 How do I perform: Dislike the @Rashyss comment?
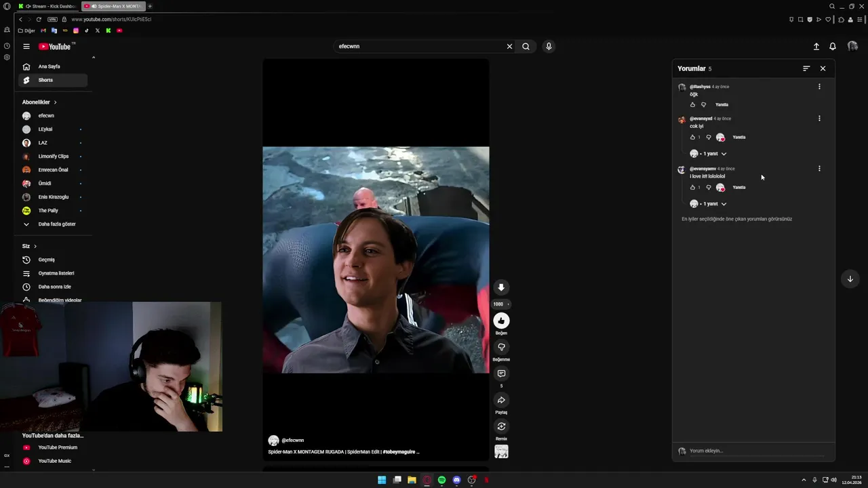tap(703, 104)
